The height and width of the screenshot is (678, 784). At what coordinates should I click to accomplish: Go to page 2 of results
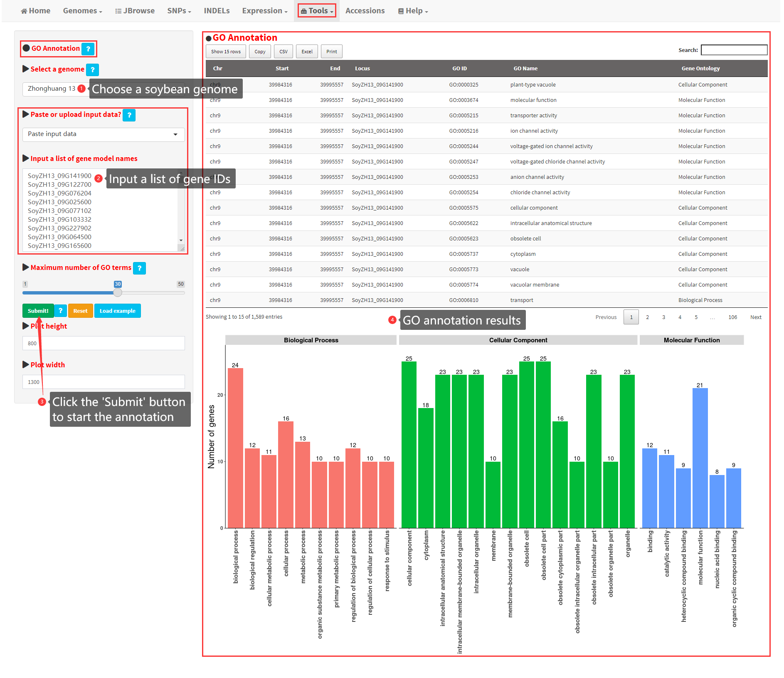647,317
